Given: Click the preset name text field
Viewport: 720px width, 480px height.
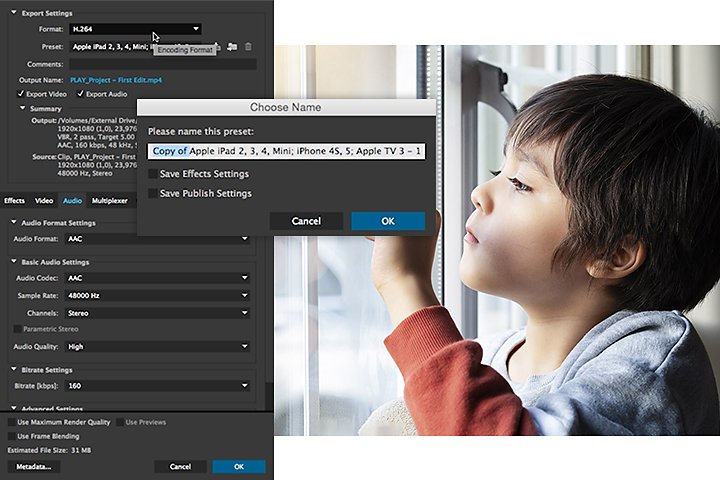Looking at the screenshot, I should coord(287,151).
